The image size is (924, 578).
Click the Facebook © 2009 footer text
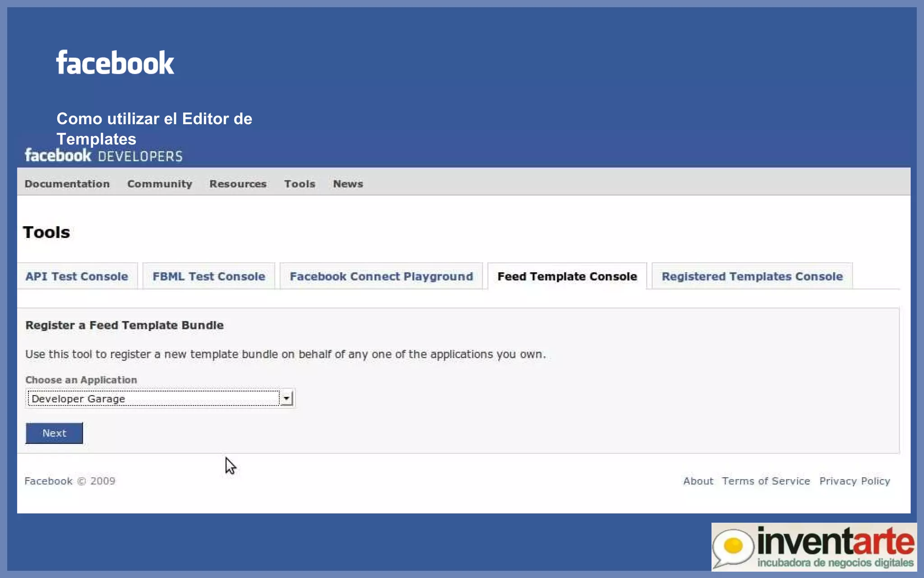click(x=70, y=481)
